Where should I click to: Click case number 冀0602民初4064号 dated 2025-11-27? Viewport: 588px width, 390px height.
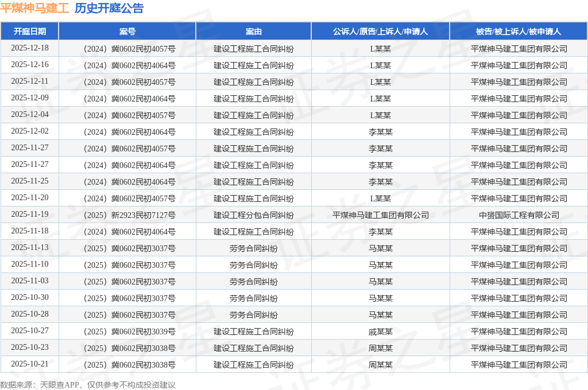(127, 165)
